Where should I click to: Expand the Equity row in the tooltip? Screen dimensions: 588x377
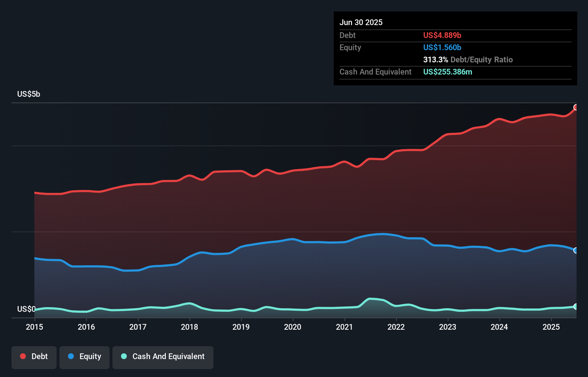click(x=350, y=47)
